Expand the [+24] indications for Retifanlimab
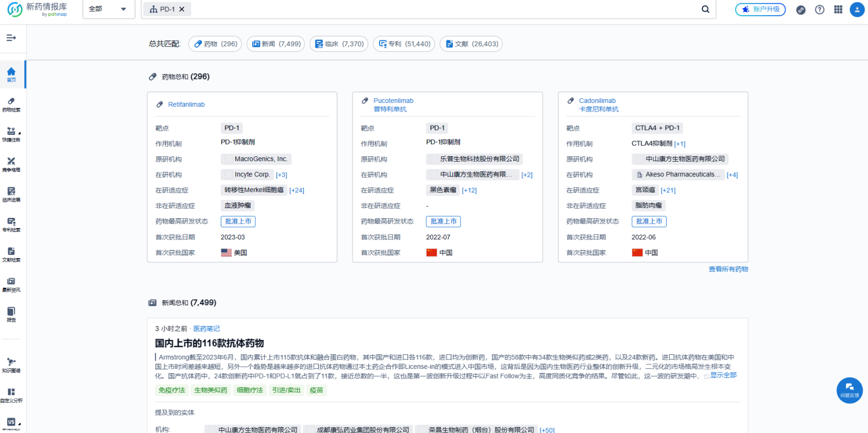 (296, 190)
